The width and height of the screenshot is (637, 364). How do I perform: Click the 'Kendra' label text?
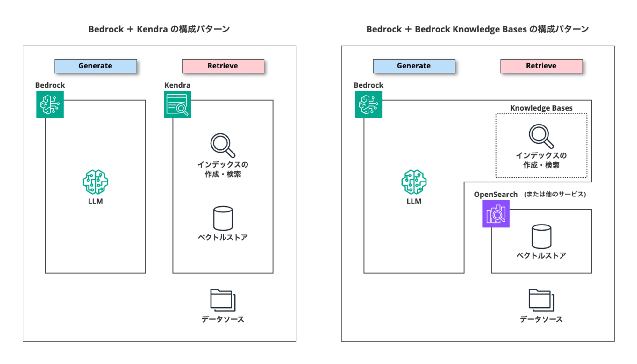coord(177,85)
